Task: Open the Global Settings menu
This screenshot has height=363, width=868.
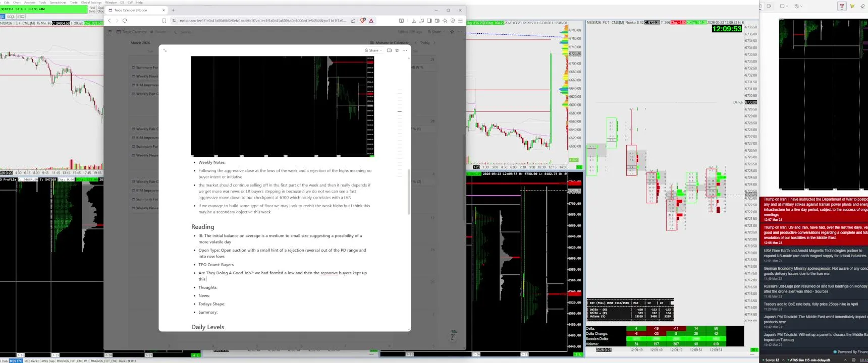Action: coord(91,3)
